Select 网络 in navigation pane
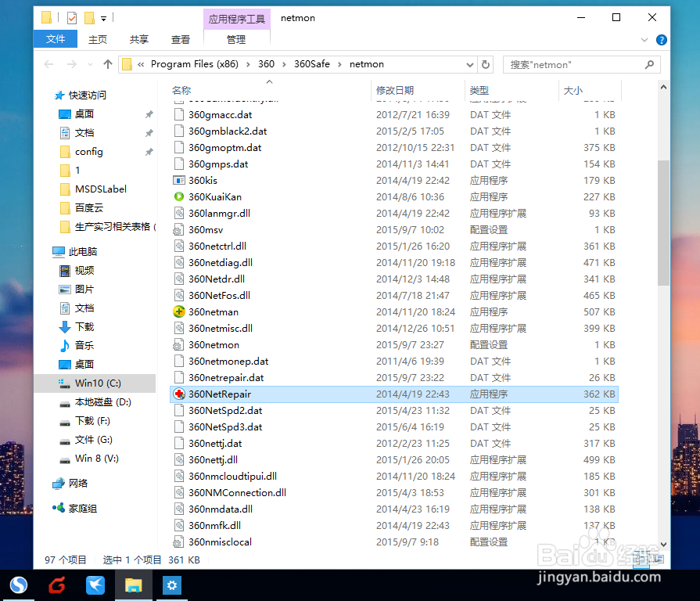 (78, 483)
